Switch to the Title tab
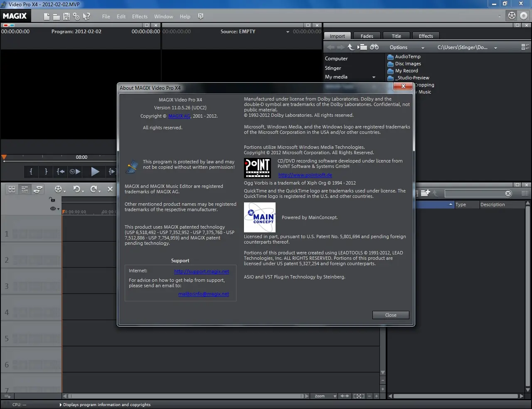Screen dimensions: 532x409 (396, 36)
